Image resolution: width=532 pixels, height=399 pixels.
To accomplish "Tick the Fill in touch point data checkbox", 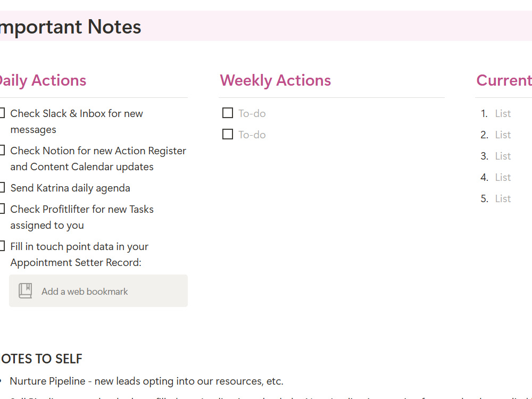I will tap(2, 246).
